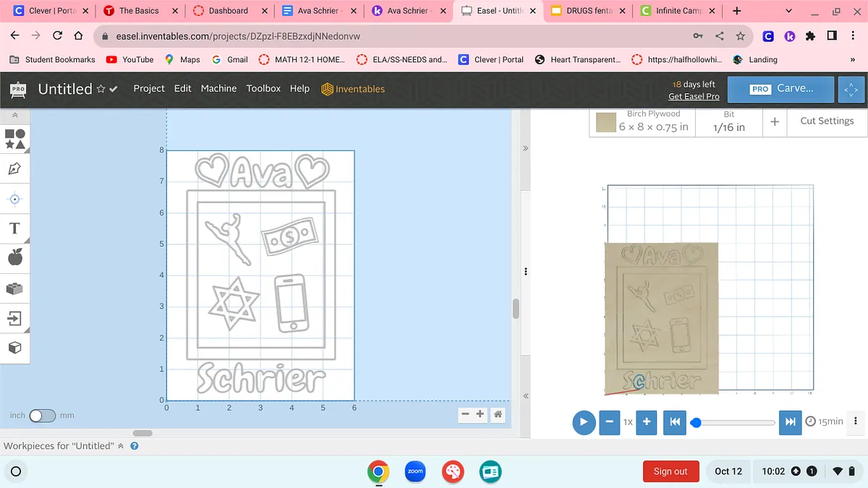Open the Toolbox menu
The height and width of the screenshot is (488, 868).
point(263,88)
